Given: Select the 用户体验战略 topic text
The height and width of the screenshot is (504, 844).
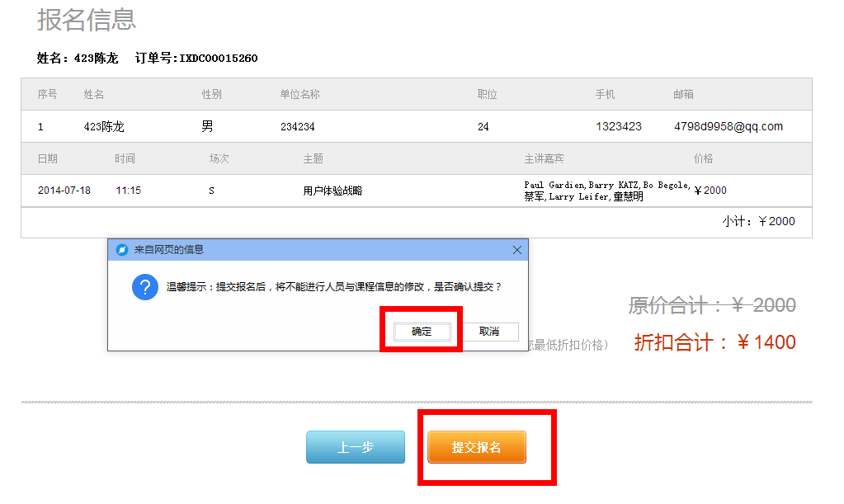Looking at the screenshot, I should (x=332, y=191).
